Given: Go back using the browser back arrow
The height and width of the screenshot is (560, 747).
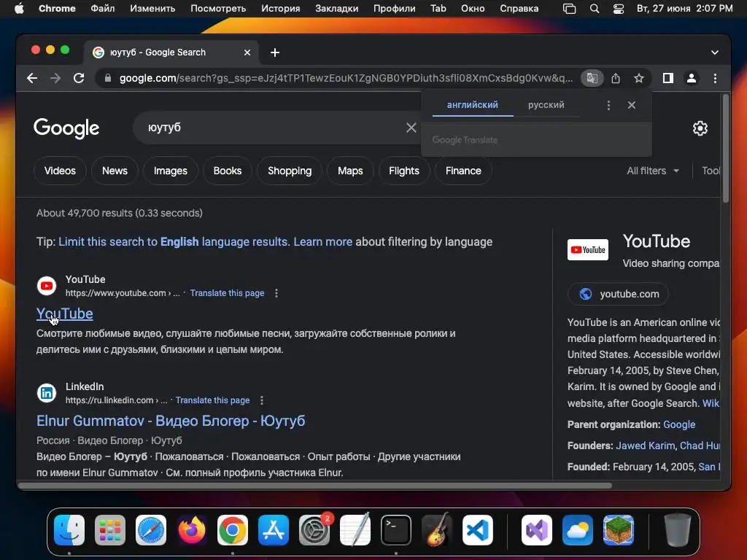Looking at the screenshot, I should [x=32, y=78].
